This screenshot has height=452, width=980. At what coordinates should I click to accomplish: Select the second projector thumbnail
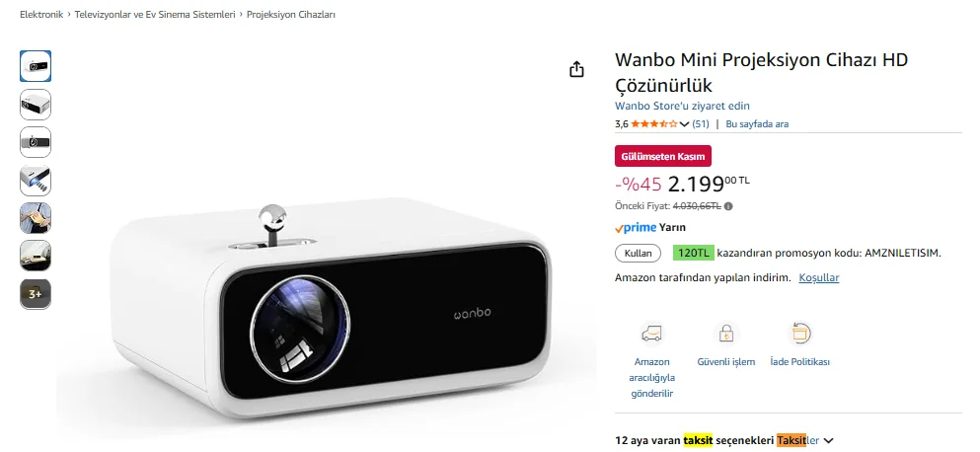[36, 105]
